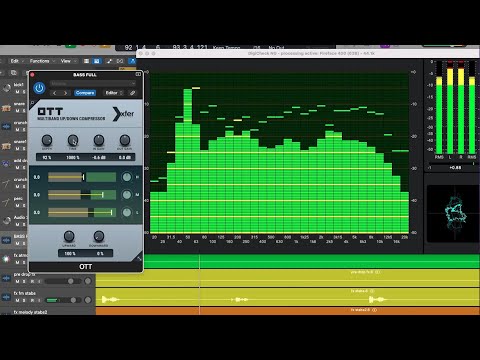Image resolution: width=480 pixels, height=360 pixels.
Task: Click the plugin window resize corner handle
Action: tap(139, 258)
